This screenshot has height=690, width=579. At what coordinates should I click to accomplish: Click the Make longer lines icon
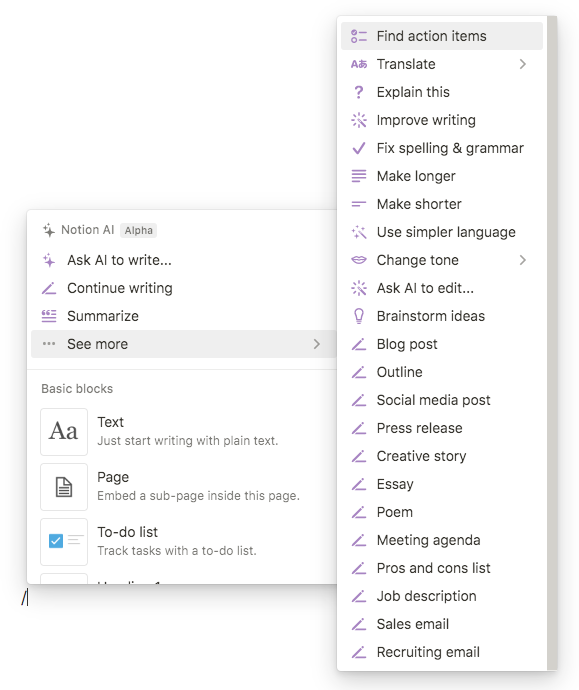[359, 176]
